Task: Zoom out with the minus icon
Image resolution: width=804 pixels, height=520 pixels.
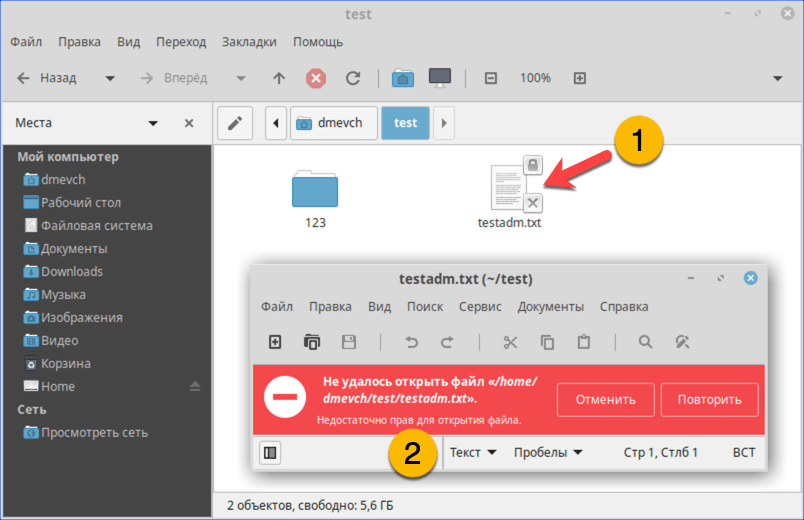Action: 491,78
